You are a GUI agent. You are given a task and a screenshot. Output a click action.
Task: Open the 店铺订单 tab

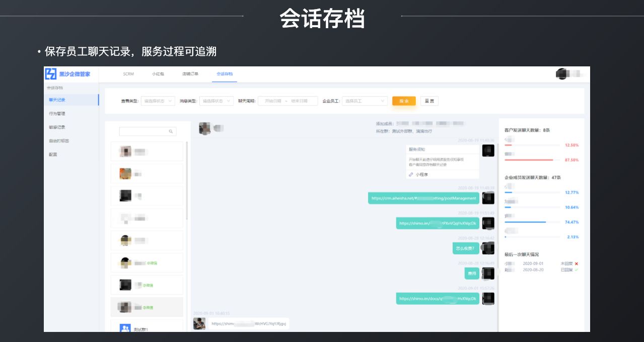[190, 74]
